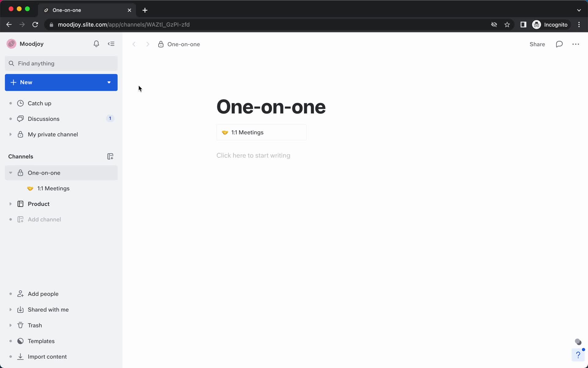Select the Discussions menu item
Screen dimensions: 588x368
pyautogui.click(x=43, y=119)
